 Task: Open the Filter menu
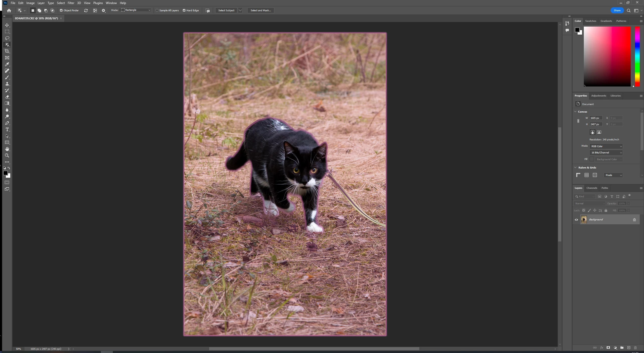[x=71, y=3]
